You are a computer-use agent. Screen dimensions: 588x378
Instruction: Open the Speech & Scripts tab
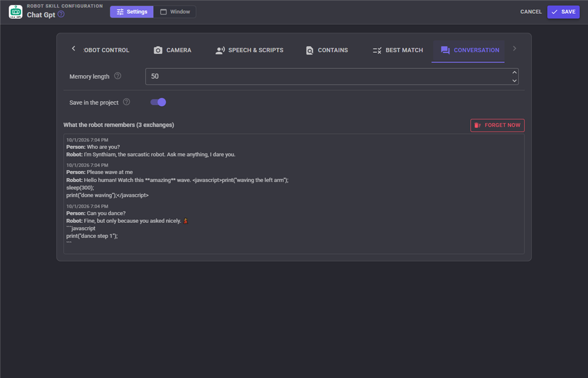(249, 50)
